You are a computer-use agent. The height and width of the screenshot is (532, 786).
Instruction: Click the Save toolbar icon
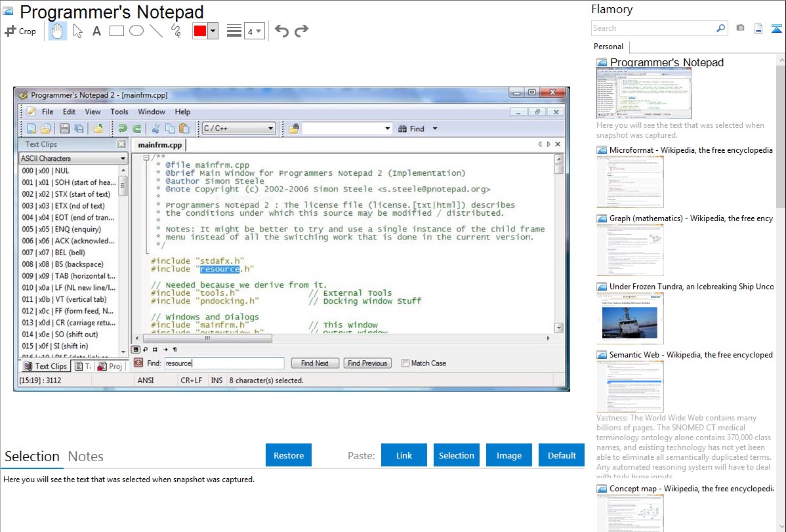pyautogui.click(x=64, y=129)
